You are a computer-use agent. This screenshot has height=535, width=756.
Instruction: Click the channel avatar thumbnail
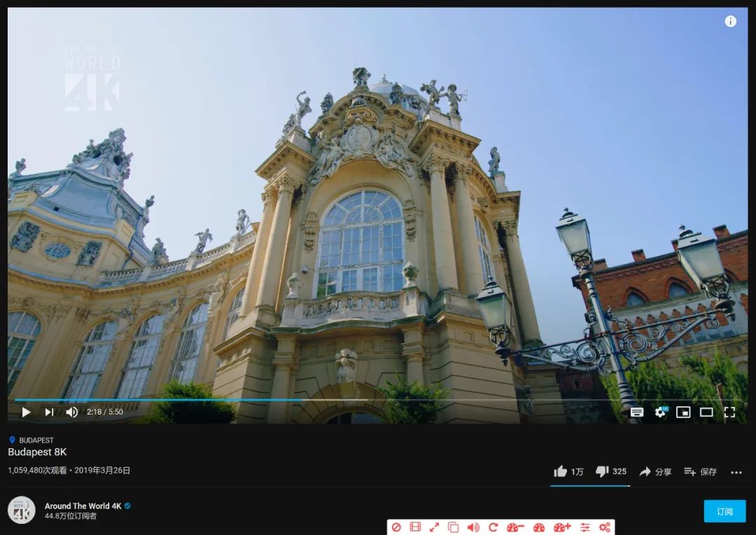pyautogui.click(x=22, y=510)
